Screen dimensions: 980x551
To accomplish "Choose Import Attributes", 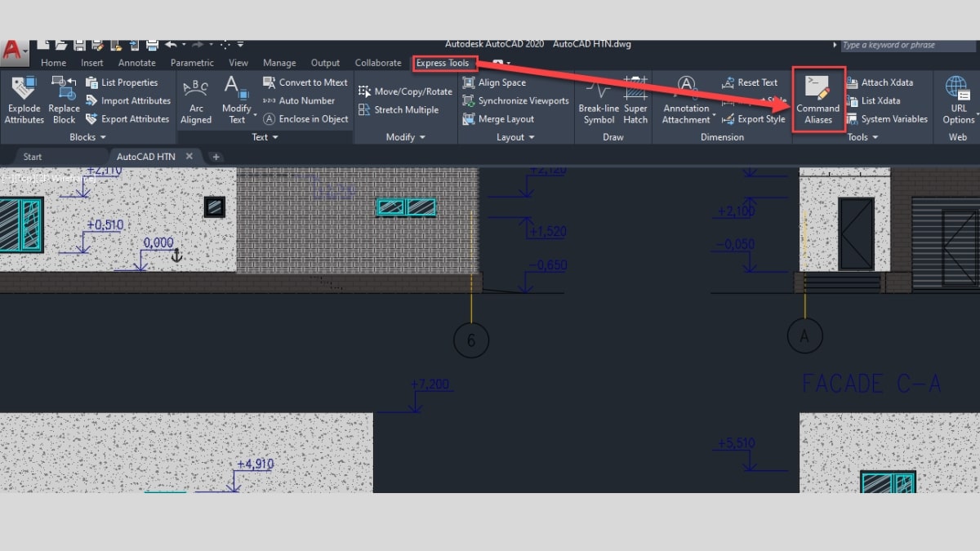I will click(x=128, y=100).
